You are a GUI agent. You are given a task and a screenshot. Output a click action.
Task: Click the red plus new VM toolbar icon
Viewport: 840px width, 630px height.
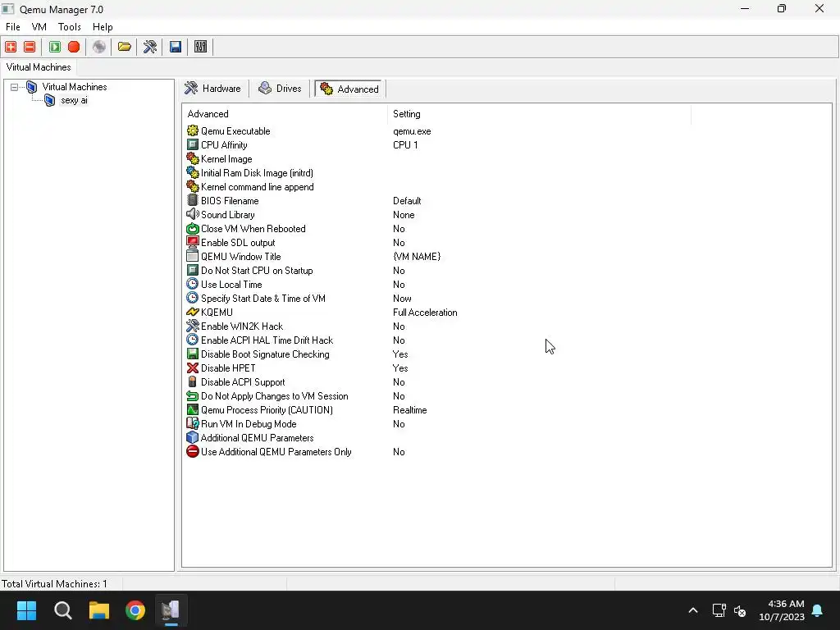click(11, 47)
